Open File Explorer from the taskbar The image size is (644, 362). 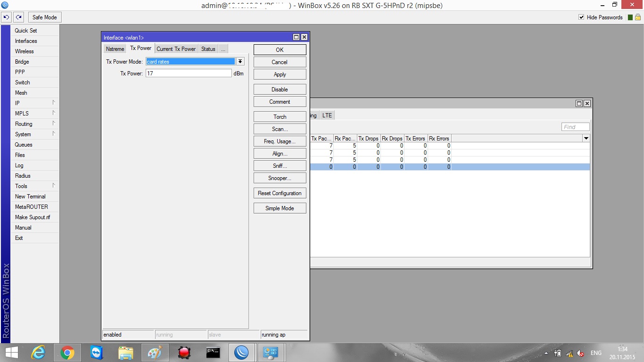click(x=125, y=353)
